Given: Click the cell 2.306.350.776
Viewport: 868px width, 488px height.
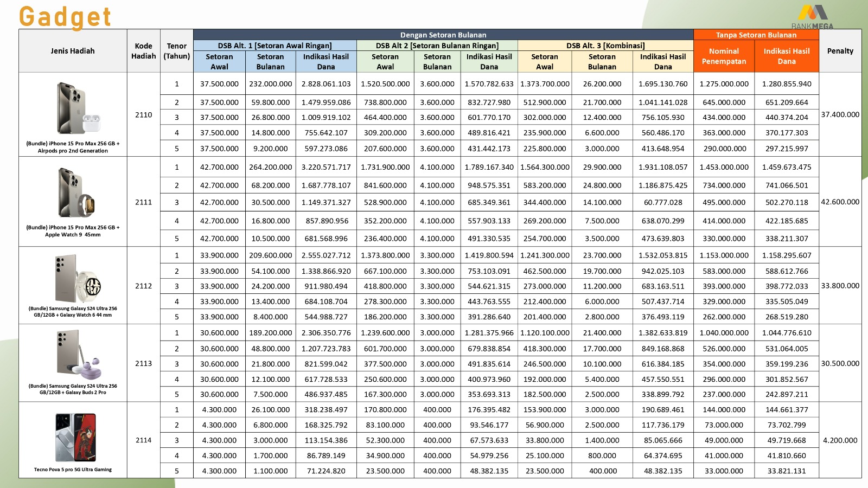Looking at the screenshot, I should (x=326, y=333).
